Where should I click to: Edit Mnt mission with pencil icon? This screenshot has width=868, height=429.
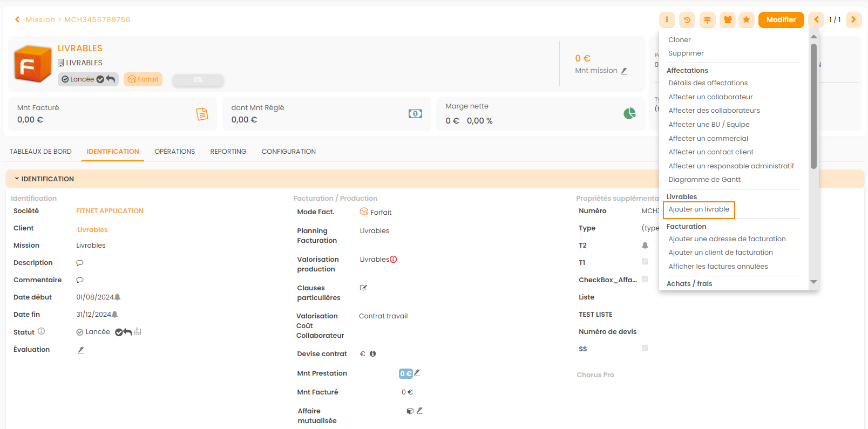tap(624, 71)
